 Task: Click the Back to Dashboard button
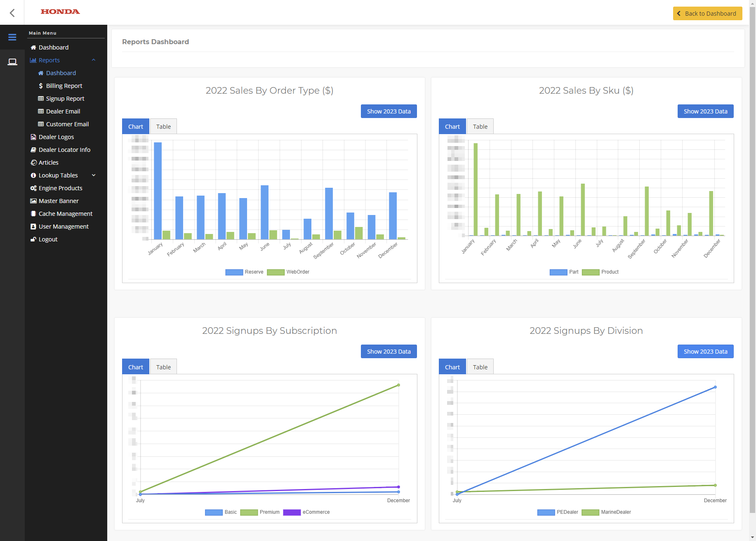pyautogui.click(x=707, y=14)
